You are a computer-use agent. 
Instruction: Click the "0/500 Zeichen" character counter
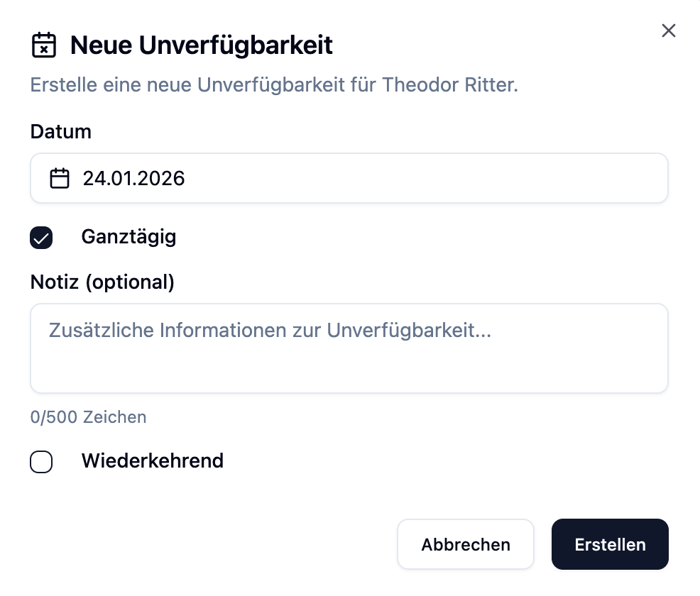click(x=88, y=417)
